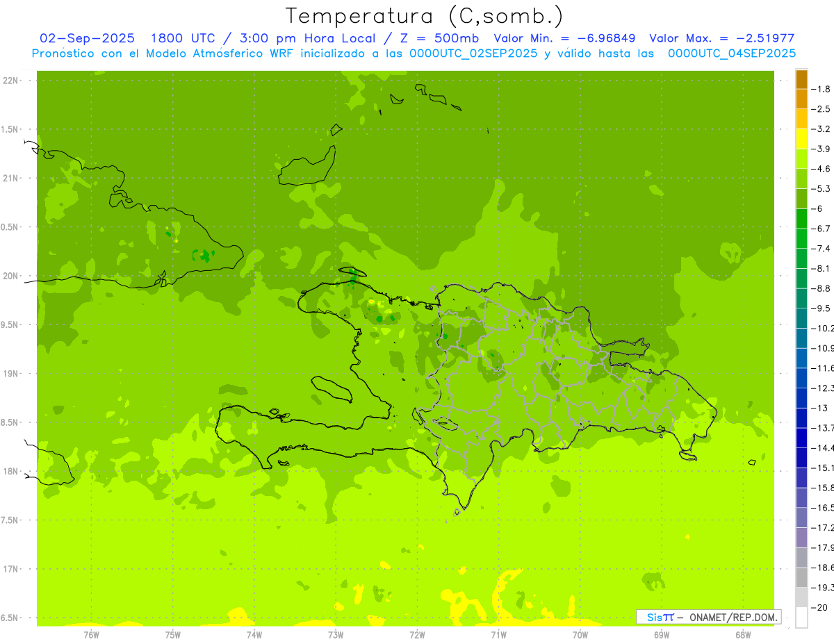Click the '22N' latitude axis label

point(10,81)
